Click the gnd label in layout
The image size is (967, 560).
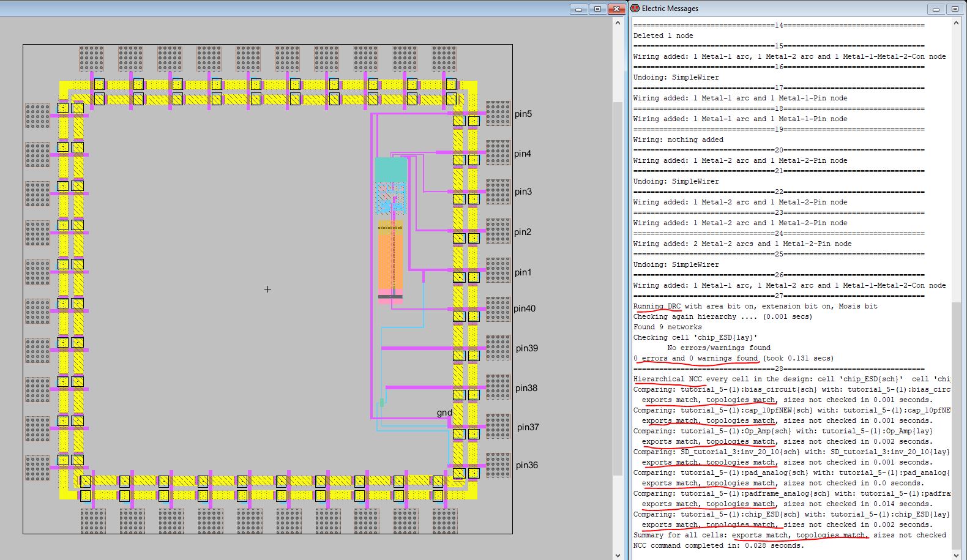(444, 413)
